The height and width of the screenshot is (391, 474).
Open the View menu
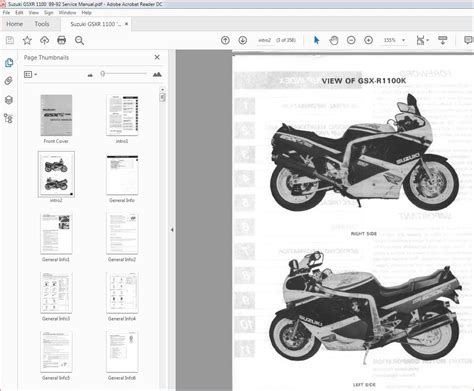pyautogui.click(x=34, y=13)
